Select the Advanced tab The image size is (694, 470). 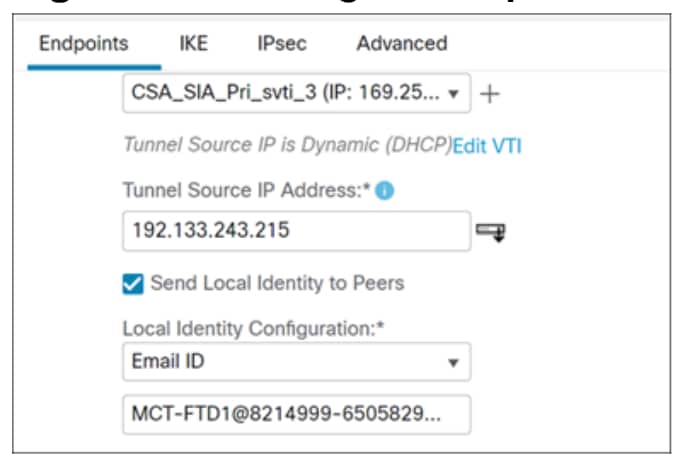pyautogui.click(x=401, y=43)
